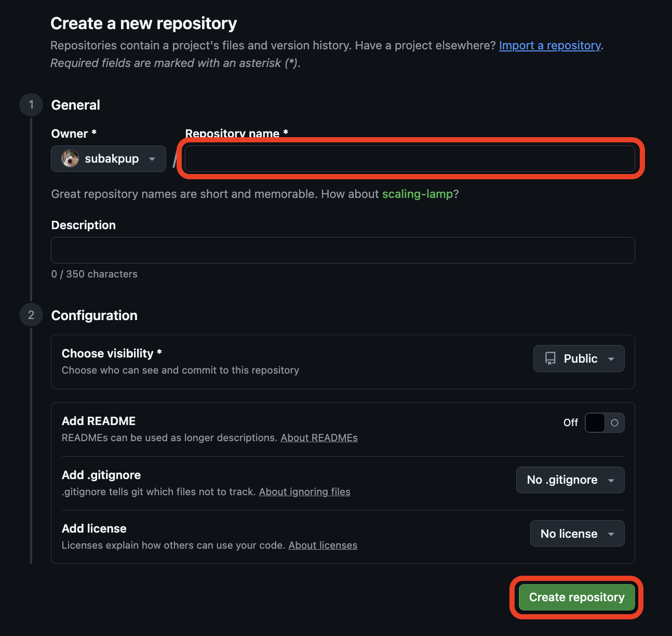Follow the Import a repository link
Image resolution: width=672 pixels, height=636 pixels.
[549, 46]
